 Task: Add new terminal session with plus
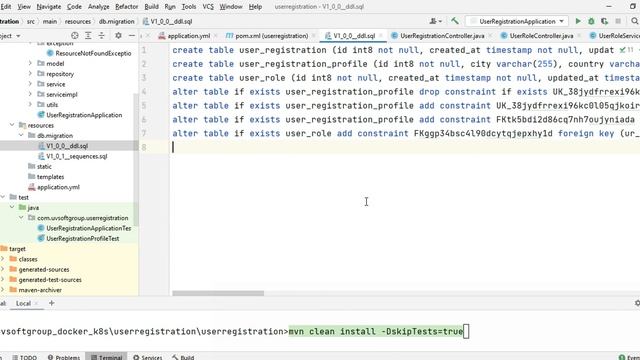pos(51,303)
